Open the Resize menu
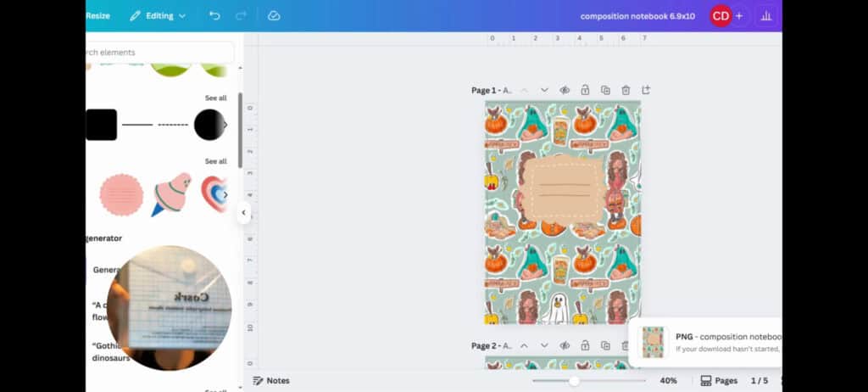 [x=97, y=16]
